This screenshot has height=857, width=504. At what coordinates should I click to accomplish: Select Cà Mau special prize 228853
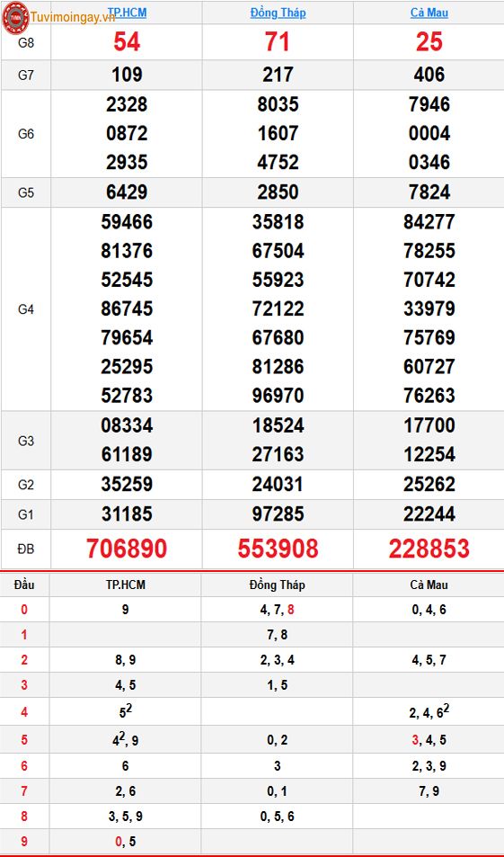coord(429,549)
